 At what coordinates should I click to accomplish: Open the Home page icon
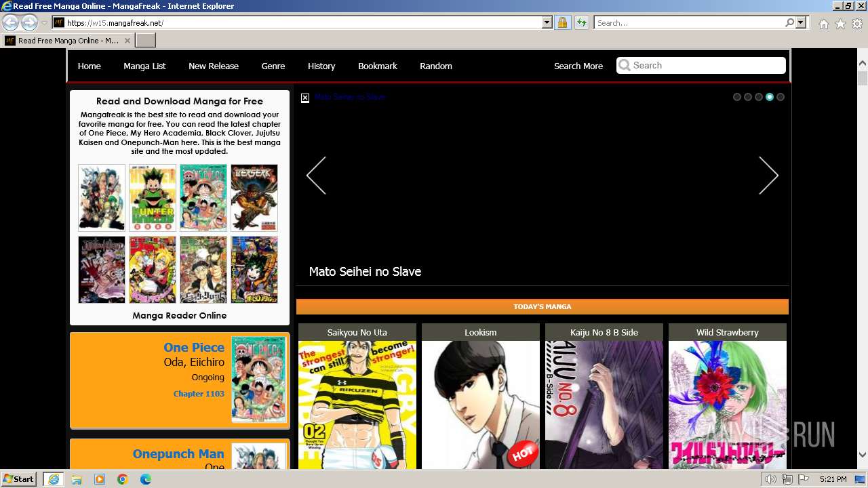823,24
